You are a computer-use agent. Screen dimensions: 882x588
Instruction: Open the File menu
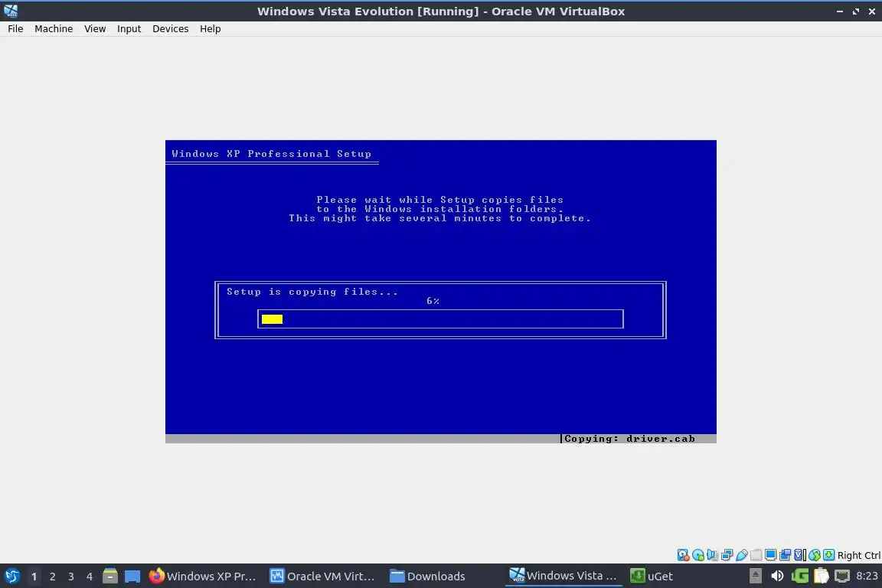[x=15, y=28]
